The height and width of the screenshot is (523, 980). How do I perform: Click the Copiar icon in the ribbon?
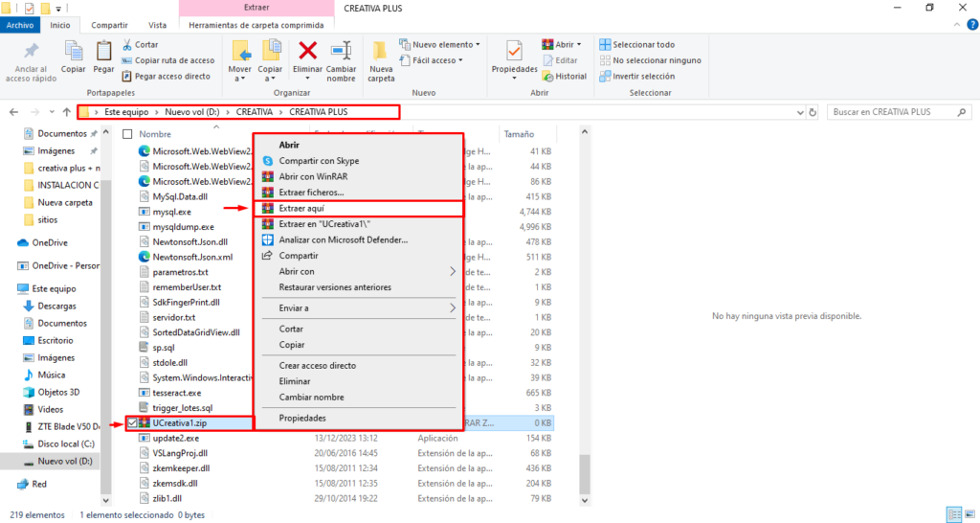(x=73, y=52)
